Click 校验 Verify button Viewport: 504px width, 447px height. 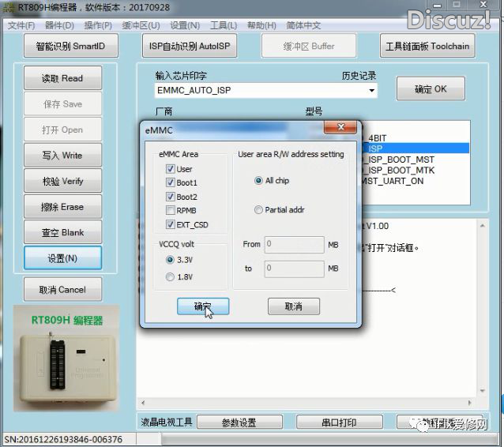click(62, 181)
